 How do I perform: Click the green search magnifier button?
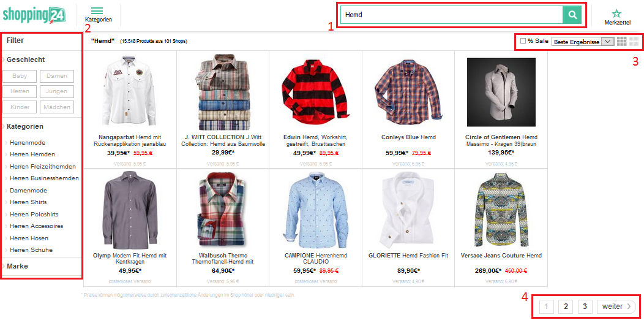[572, 15]
